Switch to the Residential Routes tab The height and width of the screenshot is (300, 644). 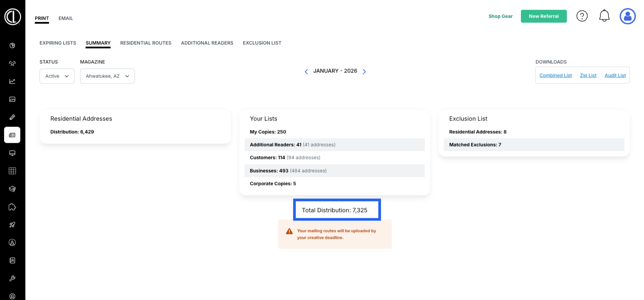pos(145,43)
